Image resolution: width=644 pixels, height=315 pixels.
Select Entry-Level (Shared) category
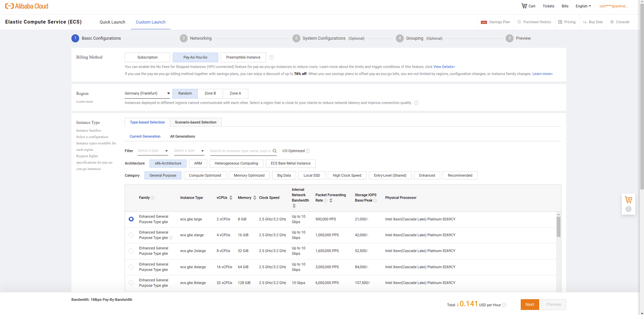coord(390,175)
